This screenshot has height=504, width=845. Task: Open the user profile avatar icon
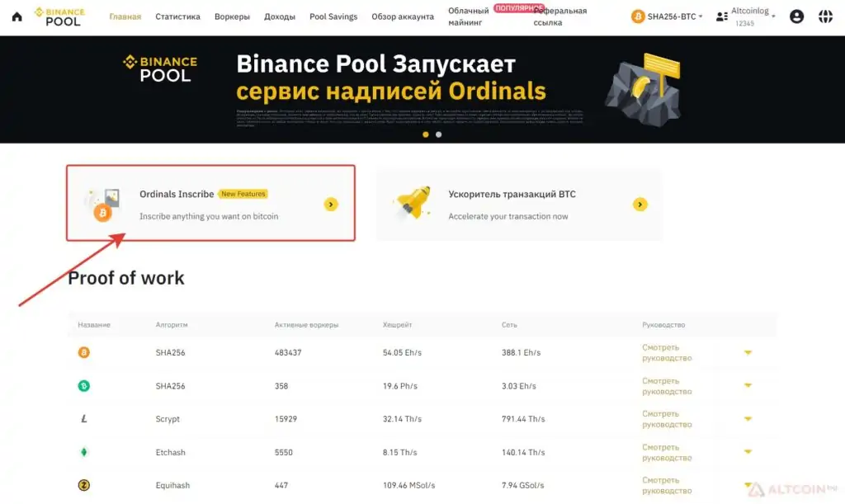(x=796, y=16)
